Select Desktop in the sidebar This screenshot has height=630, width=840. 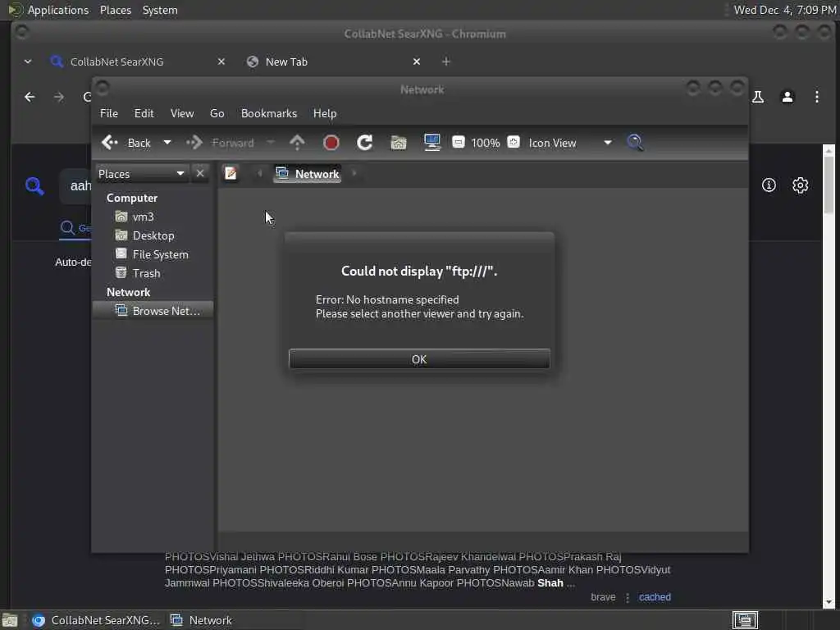pyautogui.click(x=153, y=235)
